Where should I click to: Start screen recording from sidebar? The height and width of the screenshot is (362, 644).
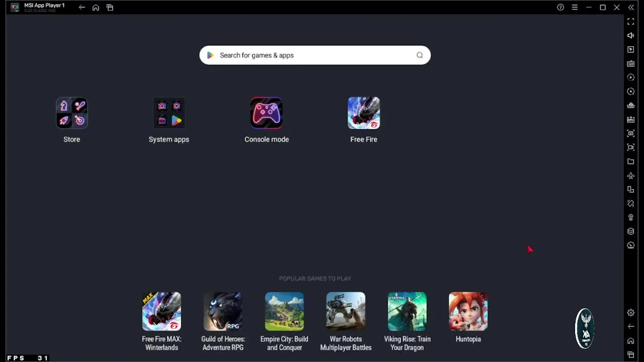point(631,147)
